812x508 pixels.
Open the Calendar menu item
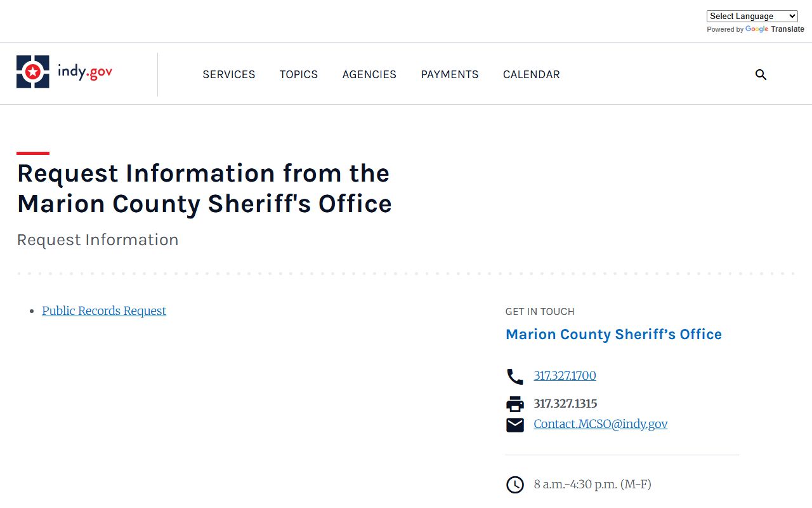[x=532, y=74]
